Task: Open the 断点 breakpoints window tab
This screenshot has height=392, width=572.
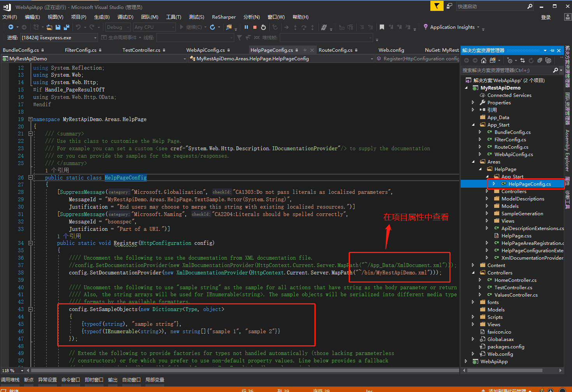Action: click(29, 380)
